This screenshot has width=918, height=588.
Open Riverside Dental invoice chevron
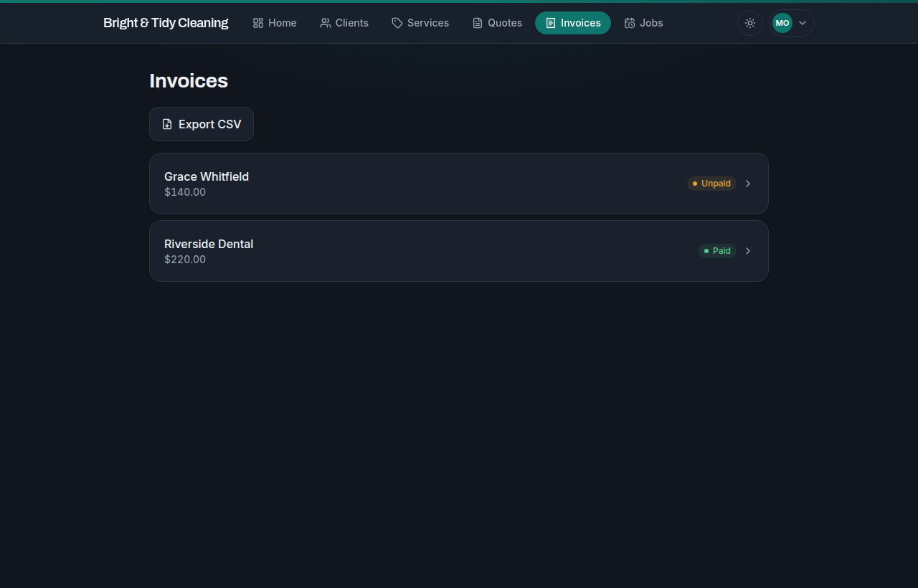[x=748, y=251]
